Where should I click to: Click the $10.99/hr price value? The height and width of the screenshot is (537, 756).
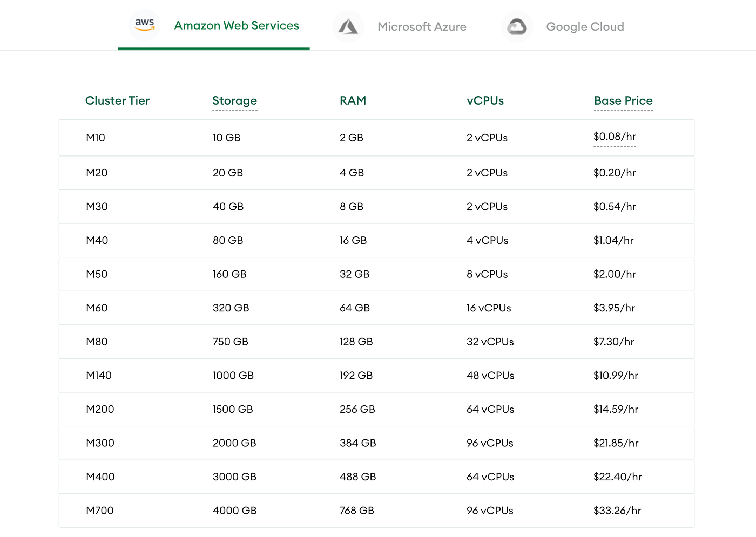pyautogui.click(x=616, y=375)
